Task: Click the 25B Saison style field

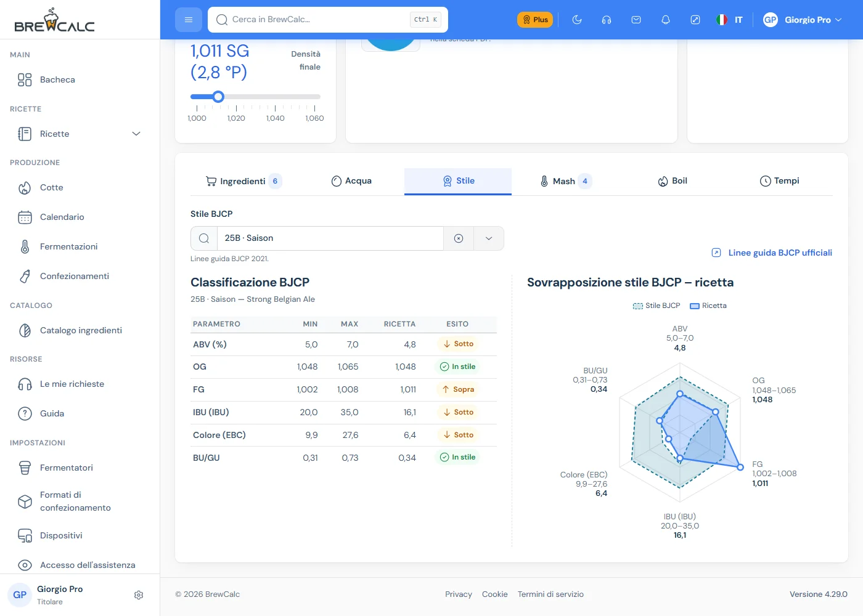Action: point(330,238)
